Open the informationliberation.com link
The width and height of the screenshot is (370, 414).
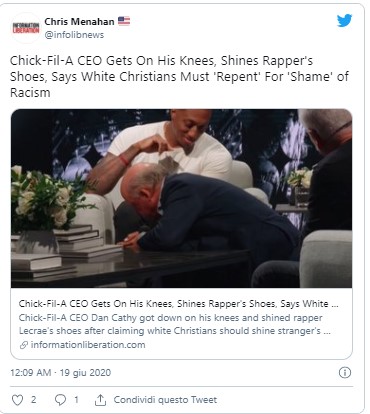(88, 345)
